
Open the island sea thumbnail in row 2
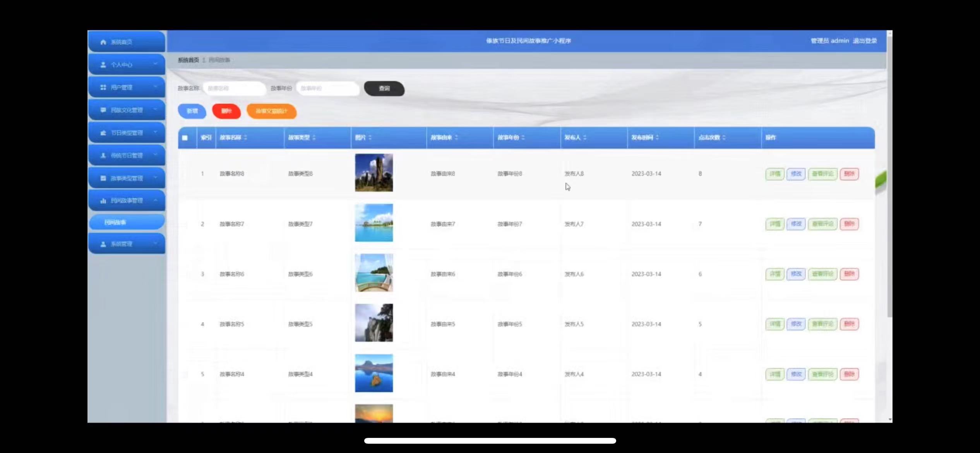(374, 223)
